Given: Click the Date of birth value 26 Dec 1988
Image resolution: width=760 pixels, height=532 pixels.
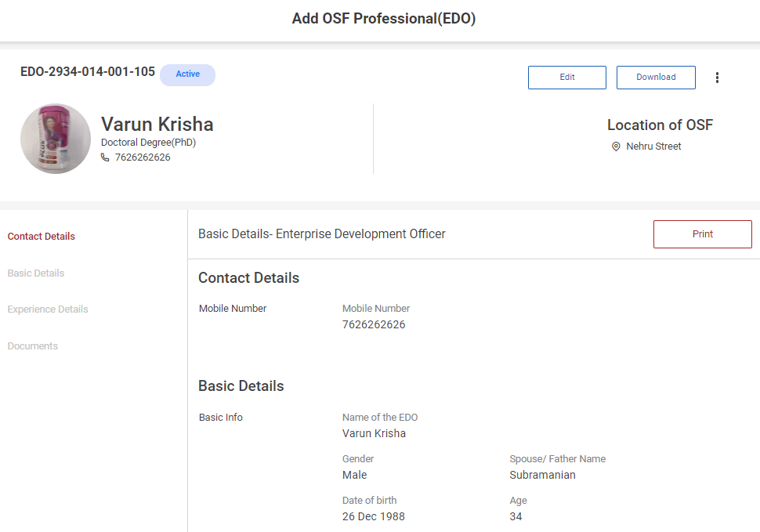Looking at the screenshot, I should (x=374, y=516).
